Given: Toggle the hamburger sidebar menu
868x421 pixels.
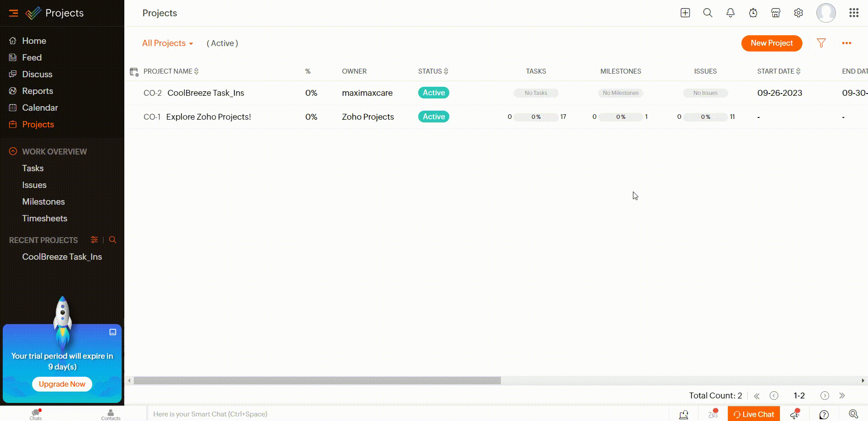Looking at the screenshot, I should (x=14, y=13).
